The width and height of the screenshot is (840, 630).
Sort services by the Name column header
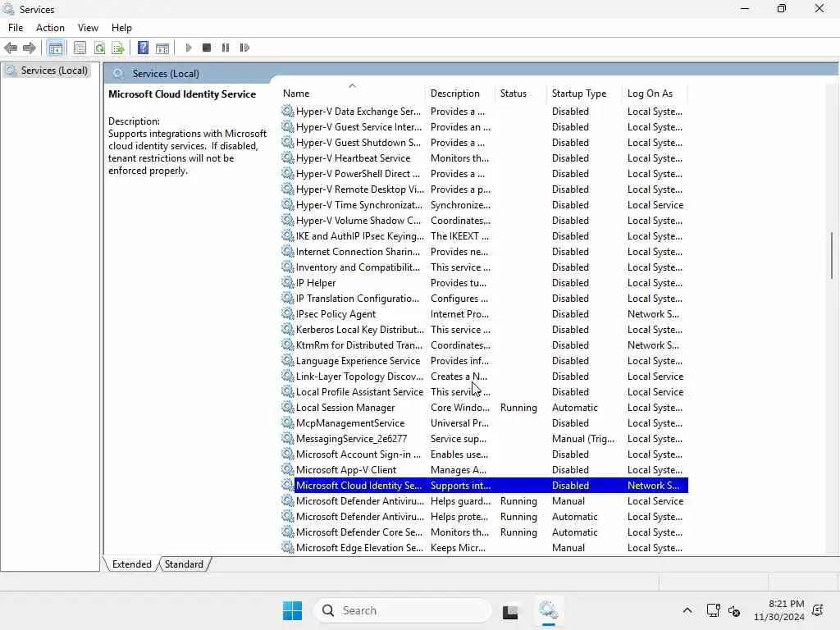tap(352, 94)
